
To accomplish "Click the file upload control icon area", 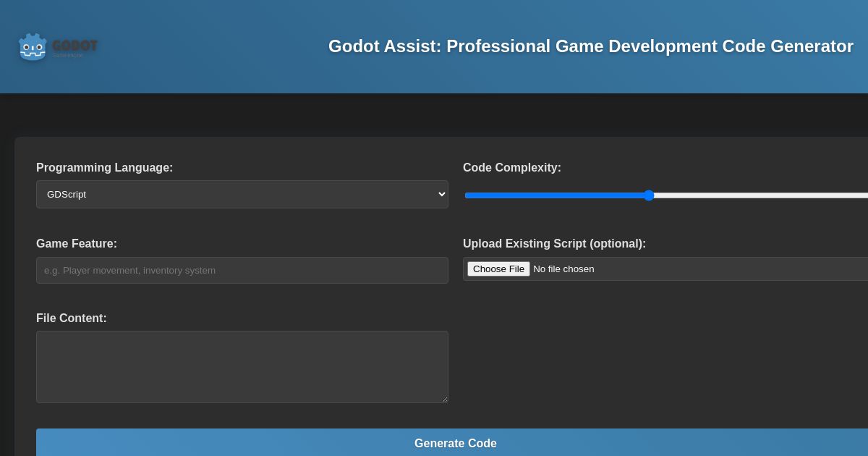I will point(498,269).
